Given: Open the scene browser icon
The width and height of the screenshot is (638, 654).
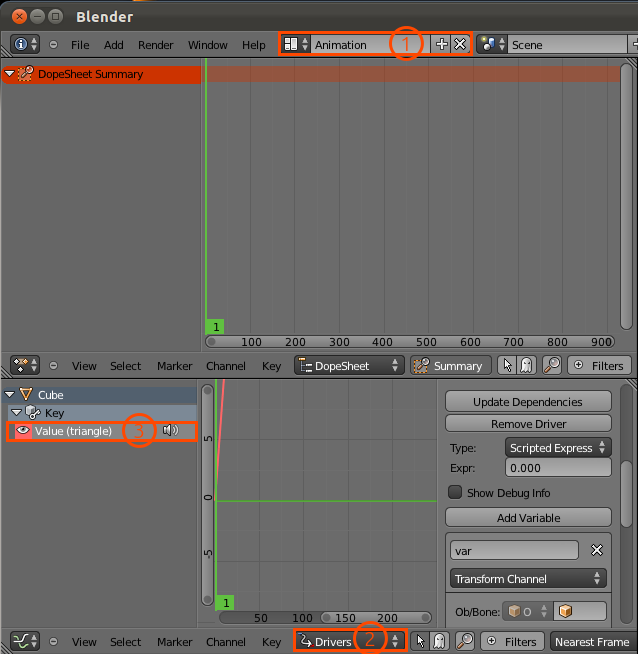Looking at the screenshot, I should (x=492, y=44).
